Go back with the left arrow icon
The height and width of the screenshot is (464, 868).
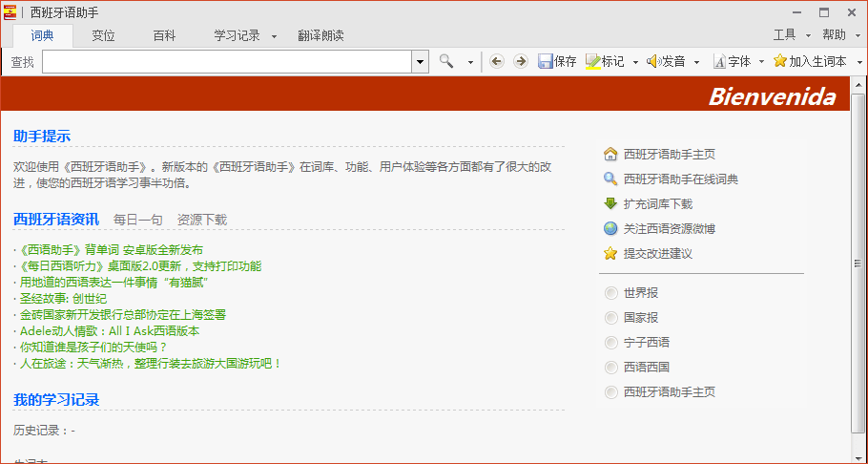click(496, 61)
